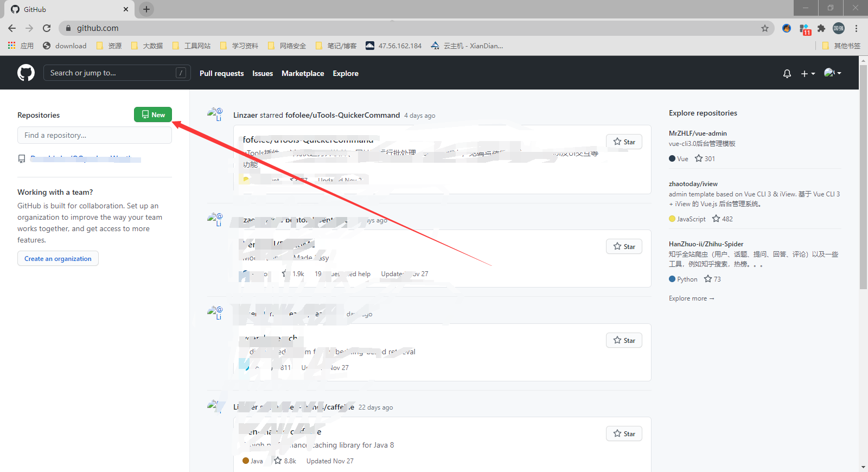Bookmark this page with star icon

coord(765,28)
